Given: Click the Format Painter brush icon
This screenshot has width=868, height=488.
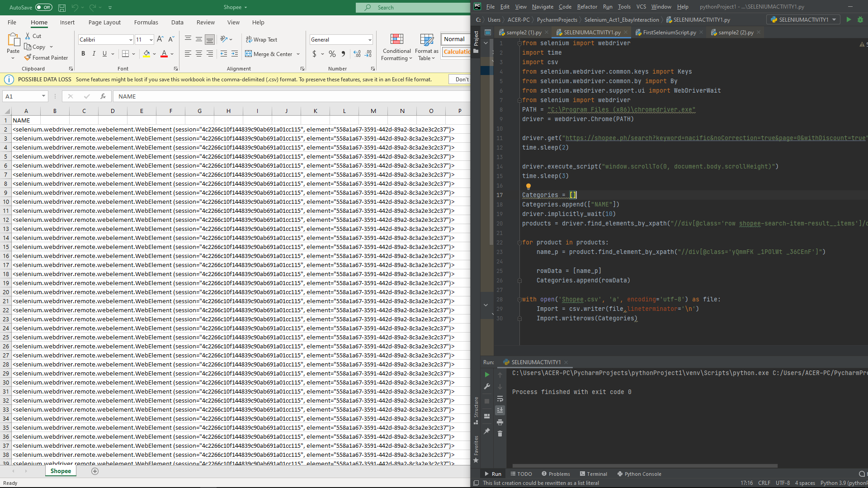Looking at the screenshot, I should click(x=28, y=57).
